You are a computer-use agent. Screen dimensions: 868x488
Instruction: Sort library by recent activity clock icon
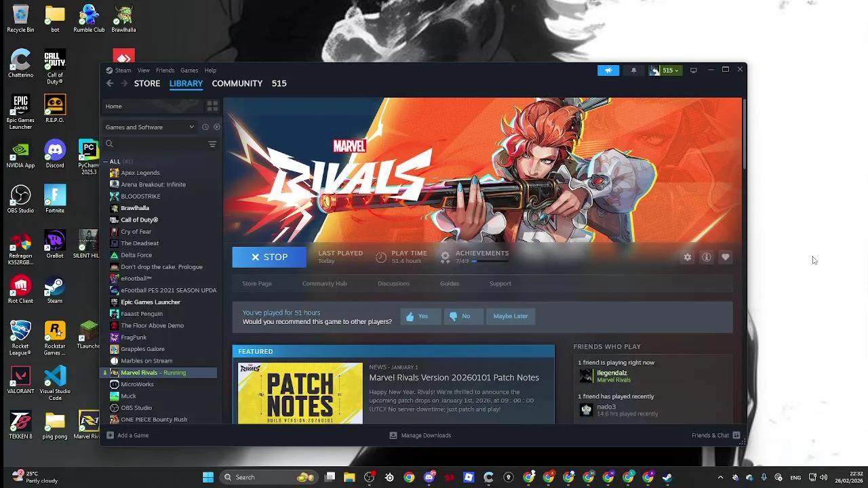[205, 127]
